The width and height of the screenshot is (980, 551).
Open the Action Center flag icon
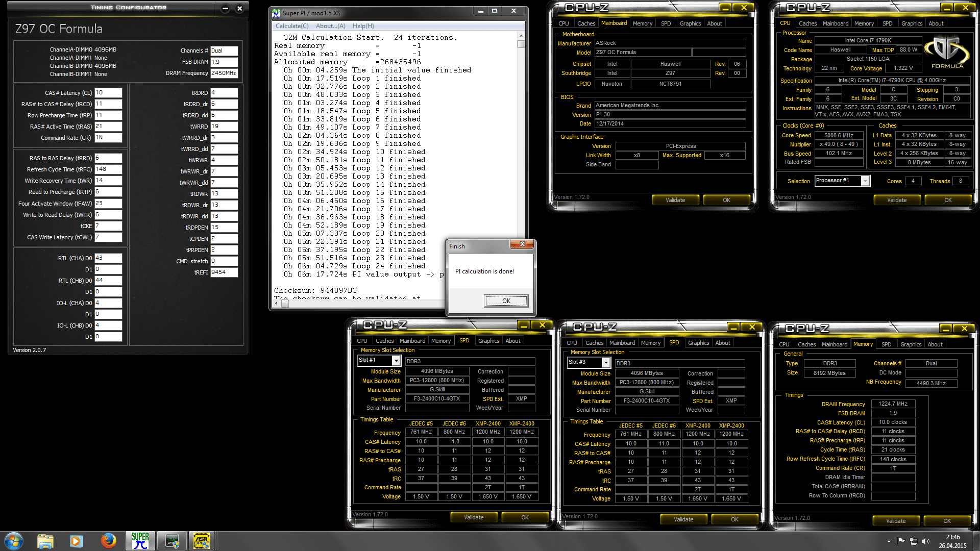pos(901,541)
